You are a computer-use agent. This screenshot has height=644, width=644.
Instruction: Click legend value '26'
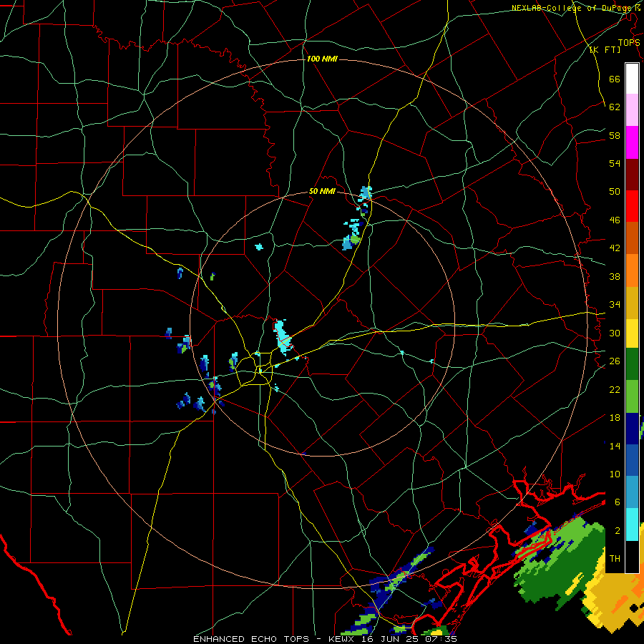point(615,361)
